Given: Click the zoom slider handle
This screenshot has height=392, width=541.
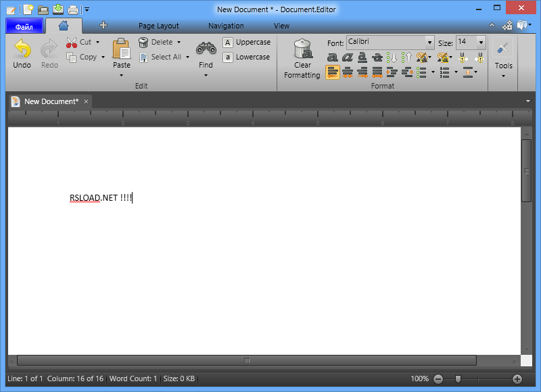Looking at the screenshot, I should pos(458,379).
